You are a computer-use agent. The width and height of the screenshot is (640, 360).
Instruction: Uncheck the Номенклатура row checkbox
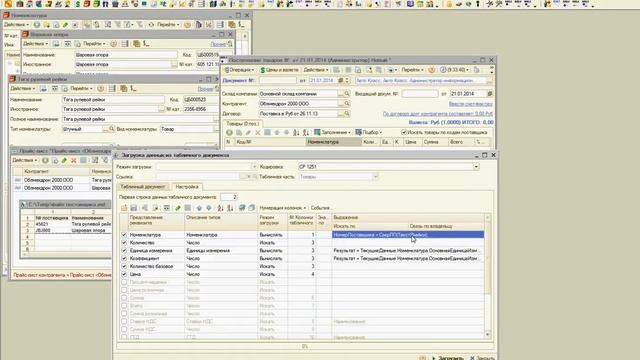click(x=124, y=235)
